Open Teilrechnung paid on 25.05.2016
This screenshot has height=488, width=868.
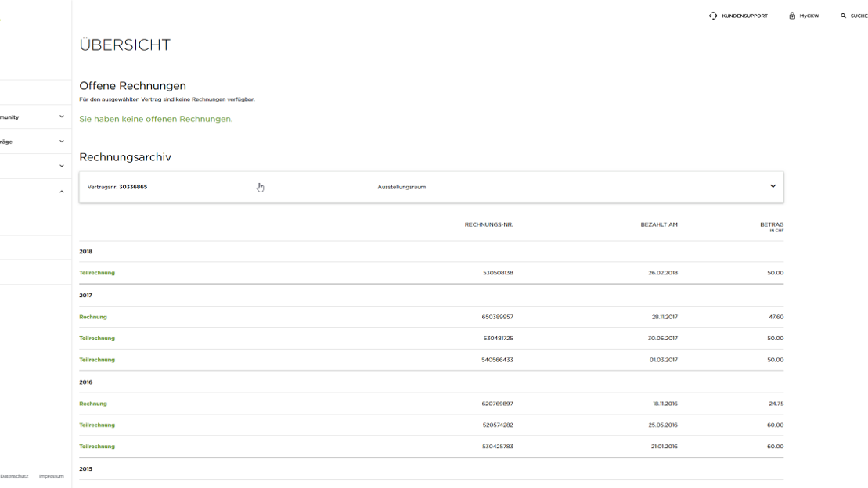tap(97, 425)
